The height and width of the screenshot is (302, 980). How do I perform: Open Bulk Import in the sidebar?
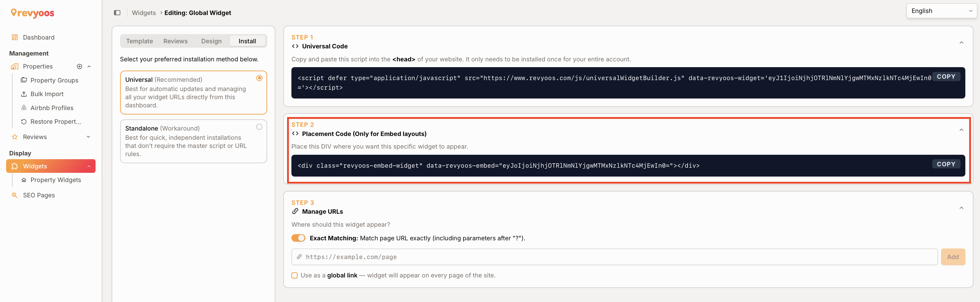coord(47,94)
